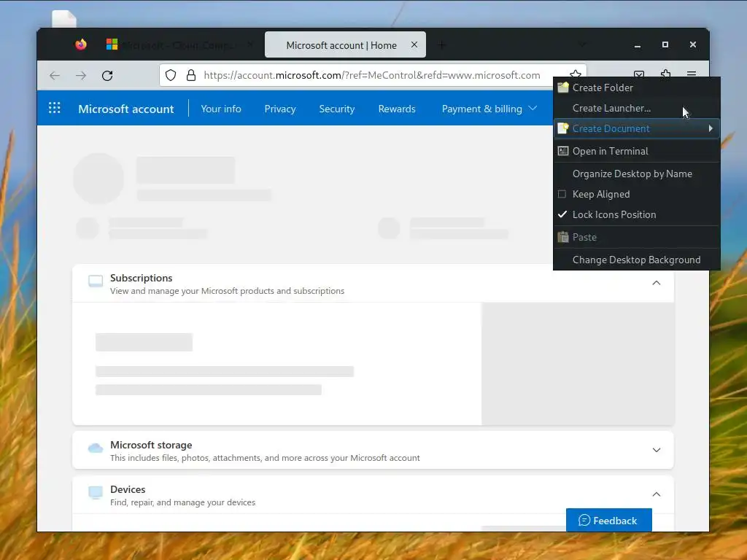Open the Privacy page

(x=280, y=109)
